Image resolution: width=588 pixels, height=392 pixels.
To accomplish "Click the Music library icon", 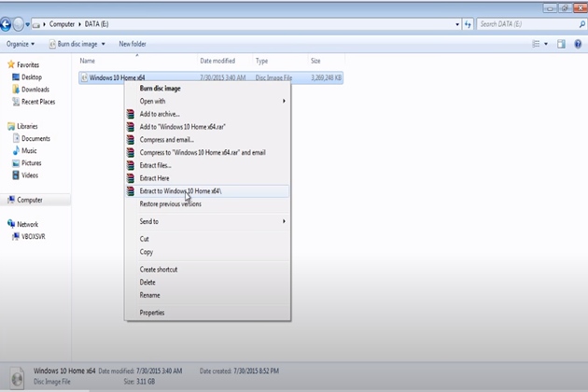I will point(16,150).
